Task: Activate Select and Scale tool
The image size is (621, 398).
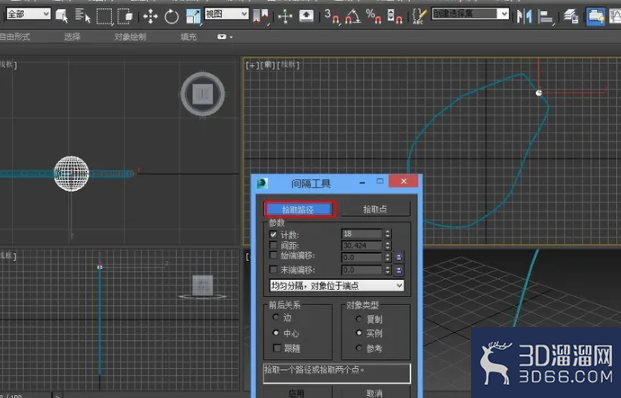Action: 193,17
